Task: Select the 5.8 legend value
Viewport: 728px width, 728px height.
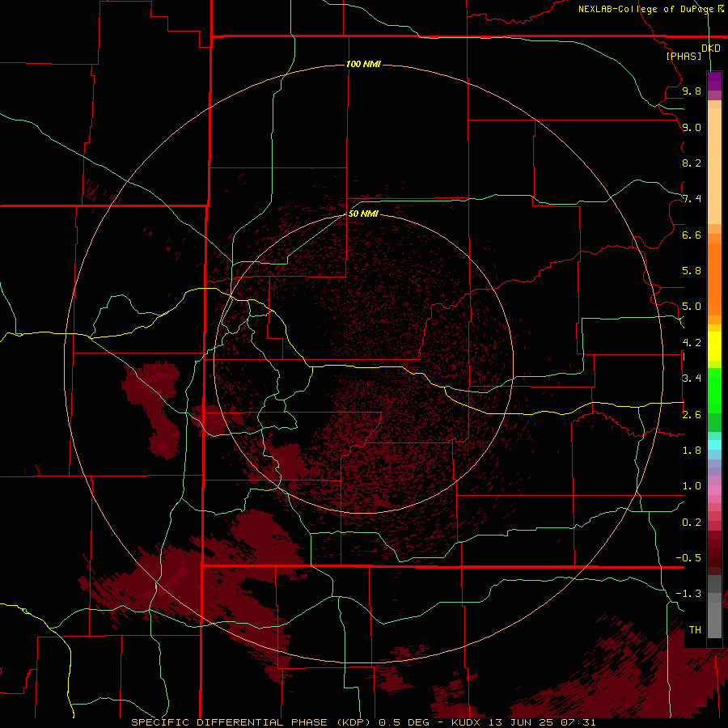Action: (692, 270)
